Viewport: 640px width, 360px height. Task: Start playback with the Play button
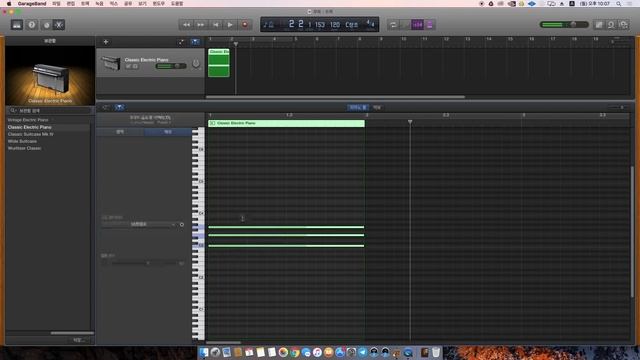pos(230,25)
